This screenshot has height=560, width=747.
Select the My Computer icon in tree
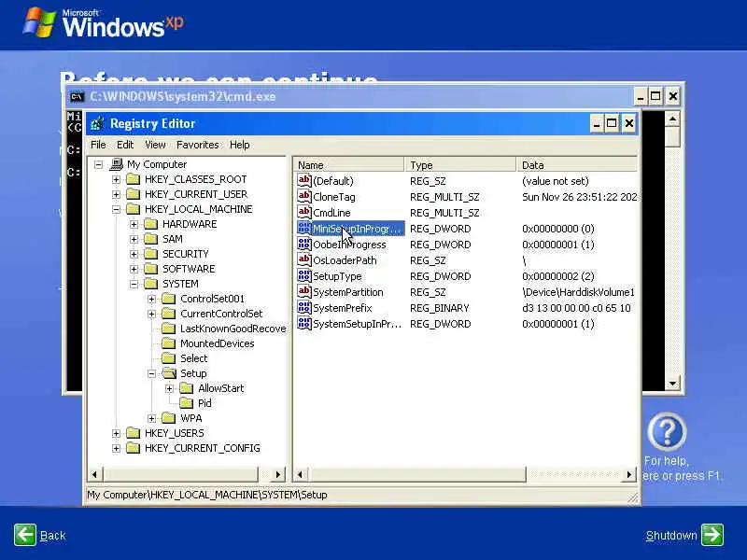click(x=117, y=164)
